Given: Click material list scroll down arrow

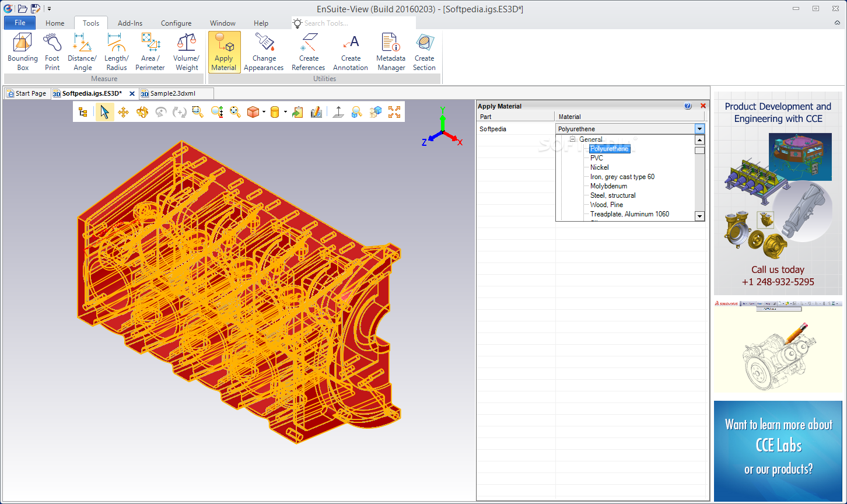Looking at the screenshot, I should (700, 216).
